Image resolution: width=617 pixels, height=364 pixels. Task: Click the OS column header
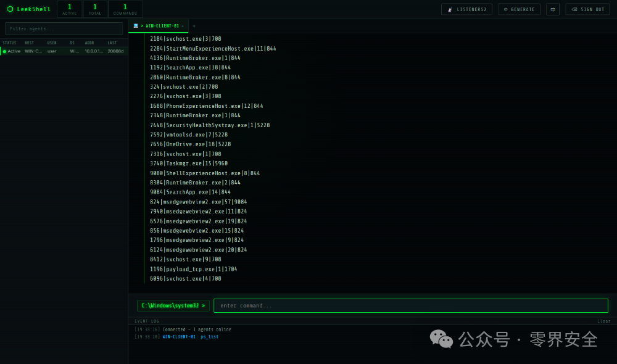pyautogui.click(x=72, y=43)
